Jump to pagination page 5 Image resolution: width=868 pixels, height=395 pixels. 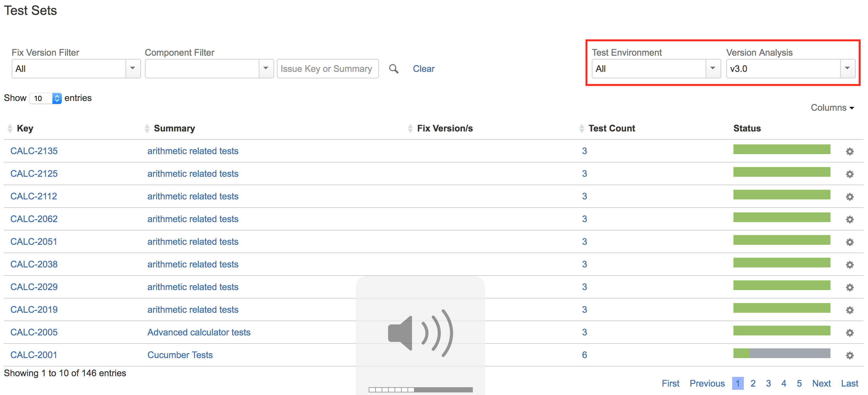point(799,384)
